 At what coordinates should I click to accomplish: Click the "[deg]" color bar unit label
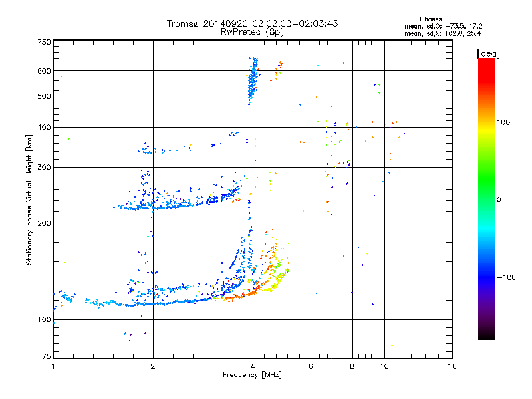[488, 53]
